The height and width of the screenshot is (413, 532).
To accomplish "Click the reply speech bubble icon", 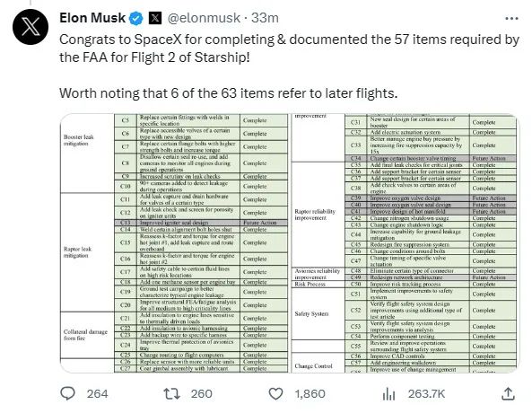I will coord(67,393).
